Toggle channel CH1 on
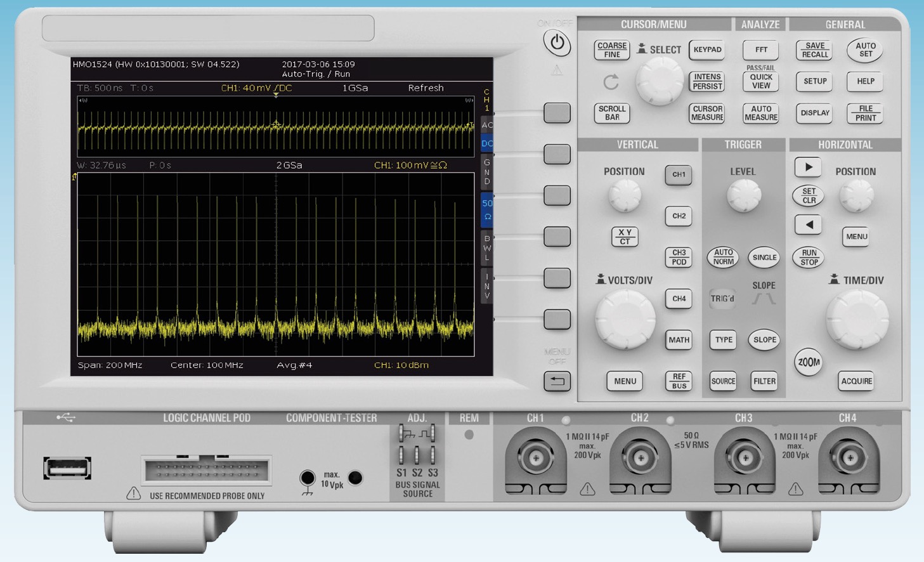This screenshot has height=562, width=924. tap(678, 176)
